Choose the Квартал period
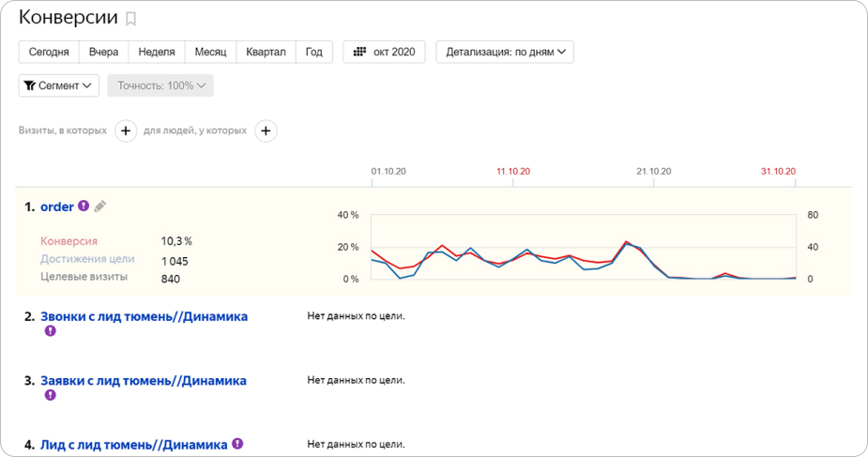The image size is (868, 457). click(x=266, y=52)
